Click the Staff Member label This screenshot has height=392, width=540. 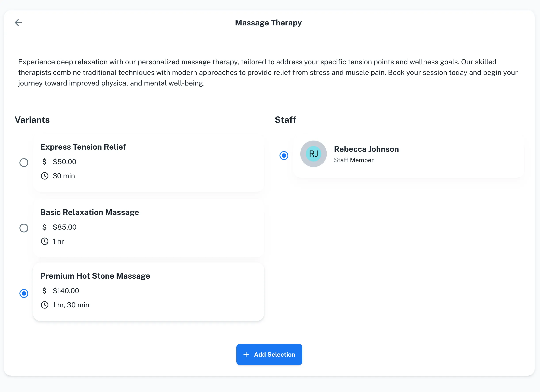pos(354,160)
